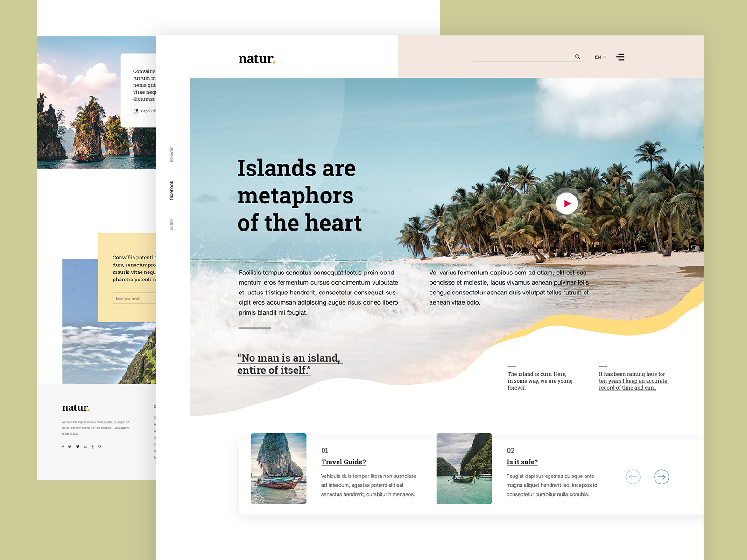Screen dimensions: 747x560
Task: Click the next arrow in the carousel
Action: 662,477
